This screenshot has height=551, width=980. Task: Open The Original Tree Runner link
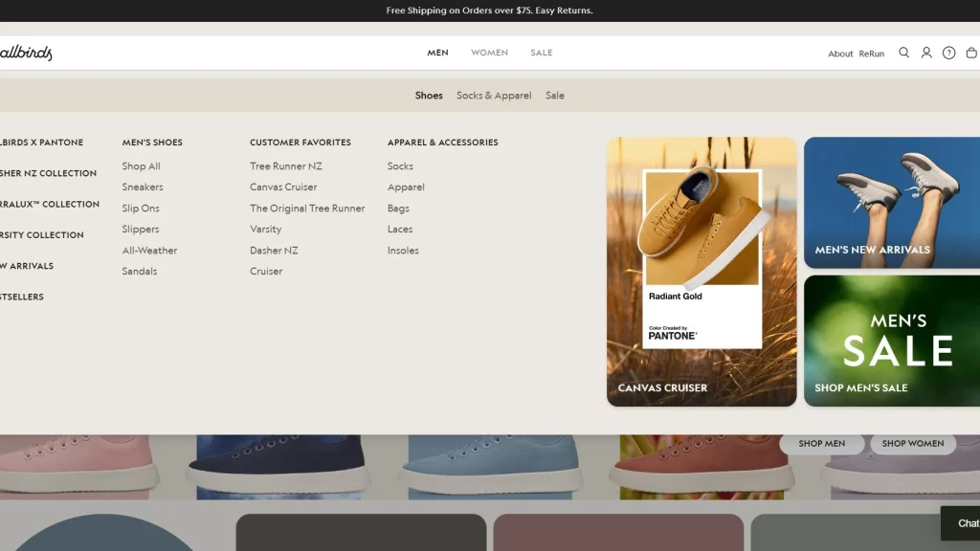point(307,208)
